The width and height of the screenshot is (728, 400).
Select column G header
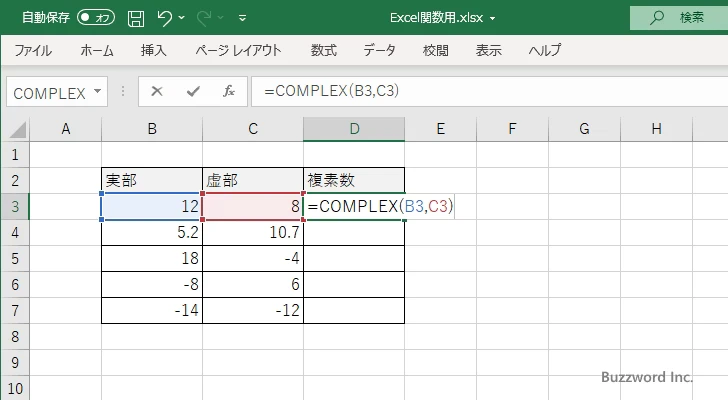pyautogui.click(x=585, y=129)
